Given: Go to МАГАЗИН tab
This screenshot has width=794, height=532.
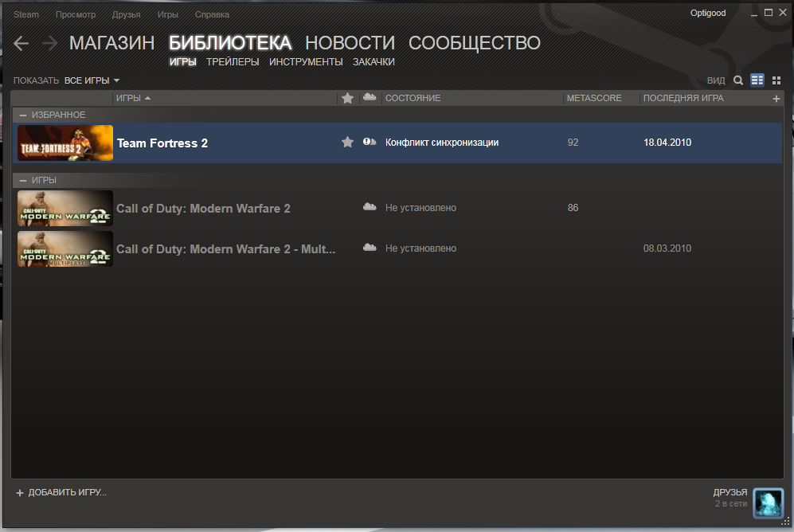Looking at the screenshot, I should (112, 43).
